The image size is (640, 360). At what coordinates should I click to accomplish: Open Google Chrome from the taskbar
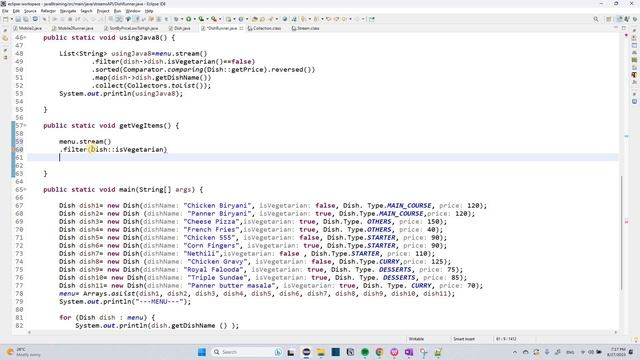coord(380,352)
